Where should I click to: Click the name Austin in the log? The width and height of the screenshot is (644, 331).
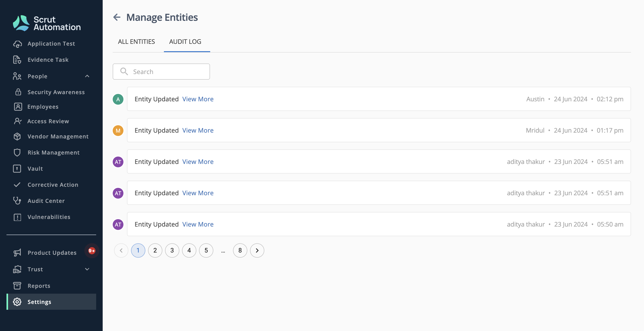[535, 99]
